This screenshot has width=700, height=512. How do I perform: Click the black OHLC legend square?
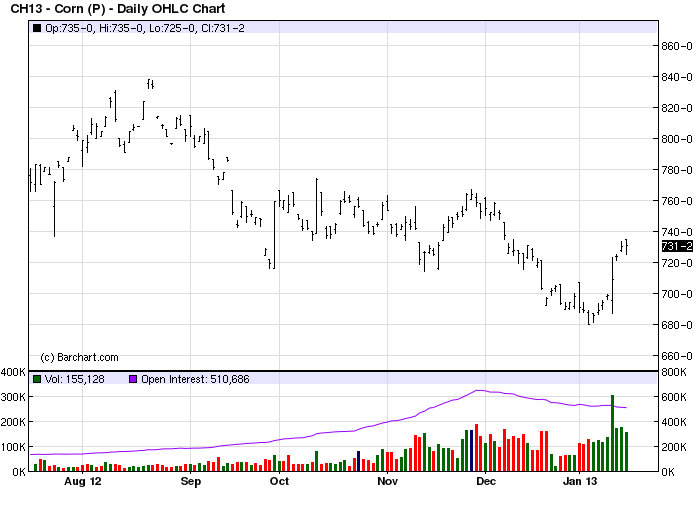pos(37,28)
